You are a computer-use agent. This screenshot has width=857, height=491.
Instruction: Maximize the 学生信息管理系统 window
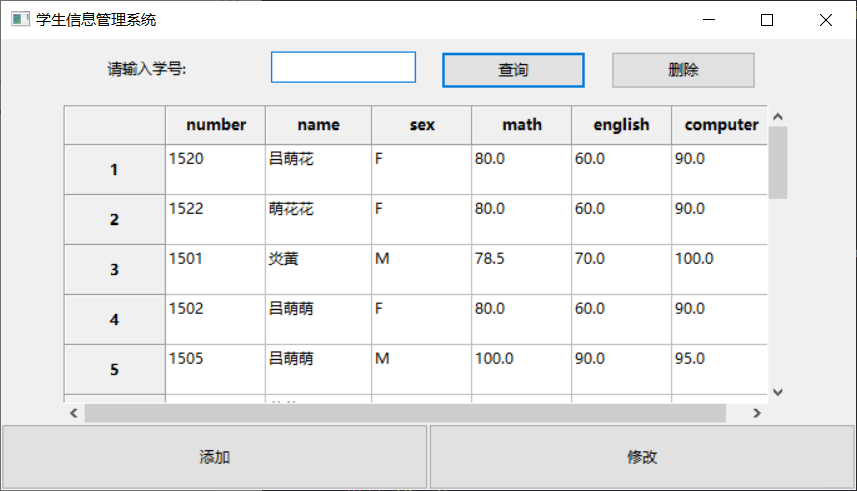pyautogui.click(x=767, y=20)
